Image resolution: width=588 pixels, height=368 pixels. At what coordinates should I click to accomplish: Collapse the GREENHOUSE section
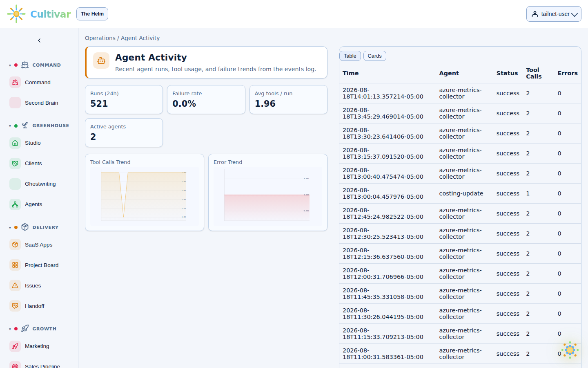click(10, 126)
